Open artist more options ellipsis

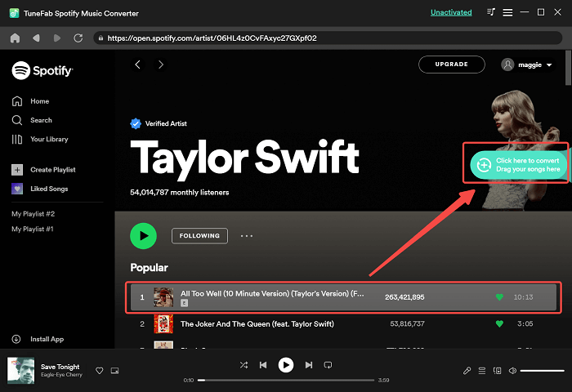click(247, 236)
